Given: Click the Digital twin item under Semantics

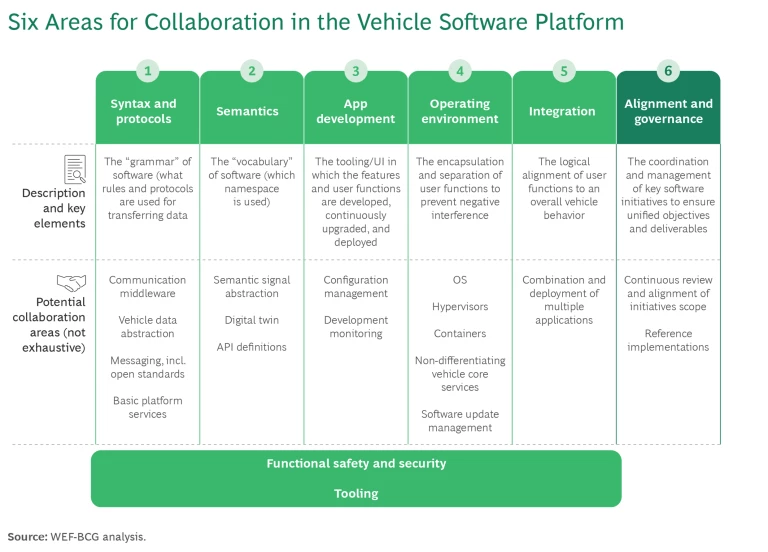Looking at the screenshot, I should tap(252, 321).
